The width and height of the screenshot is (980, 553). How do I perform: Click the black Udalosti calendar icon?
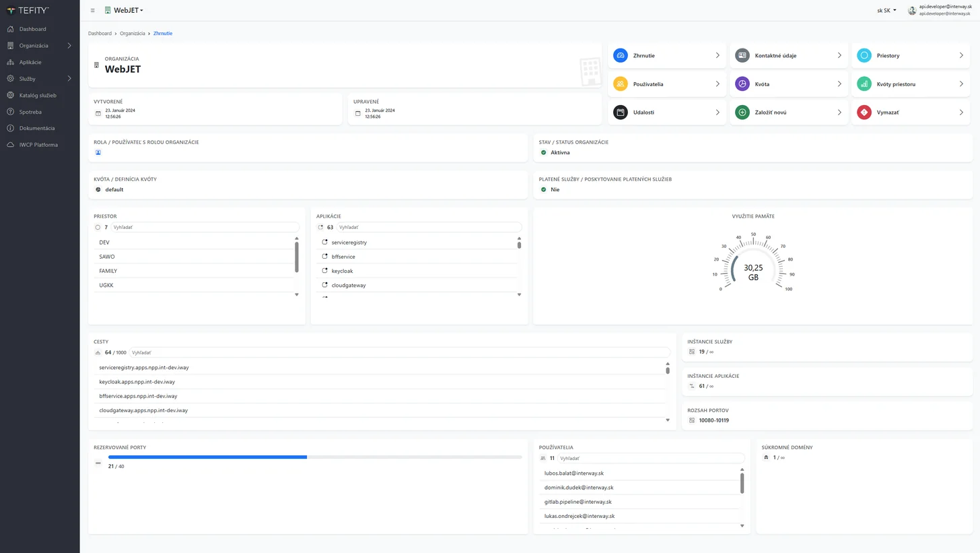coord(621,112)
